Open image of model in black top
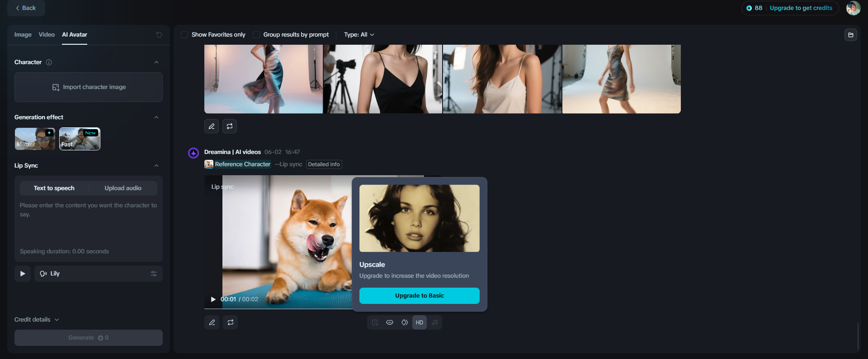This screenshot has height=359, width=868. click(x=383, y=79)
